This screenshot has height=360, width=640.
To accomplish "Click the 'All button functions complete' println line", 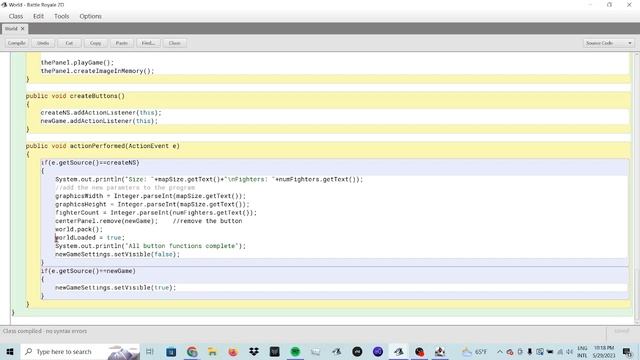I will (151, 246).
